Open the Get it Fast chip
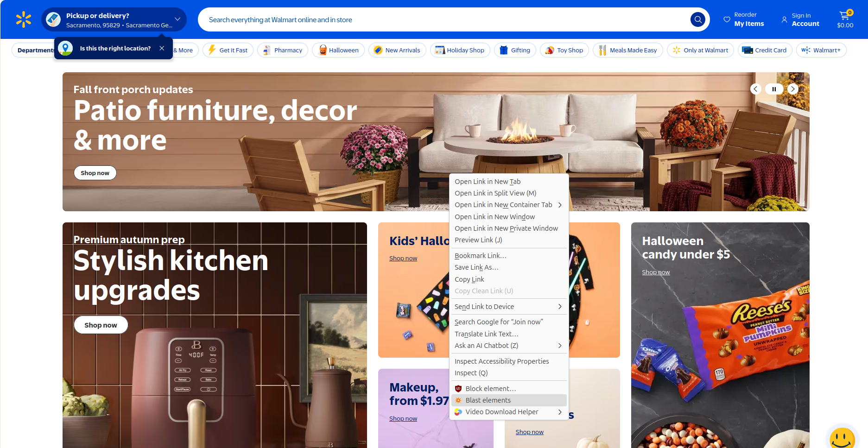Image resolution: width=868 pixels, height=448 pixels. click(228, 50)
